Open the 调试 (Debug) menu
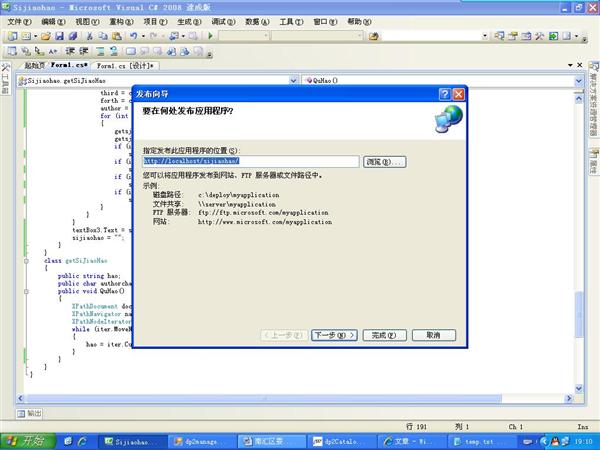Screen dimensions: 600x450 [223, 22]
